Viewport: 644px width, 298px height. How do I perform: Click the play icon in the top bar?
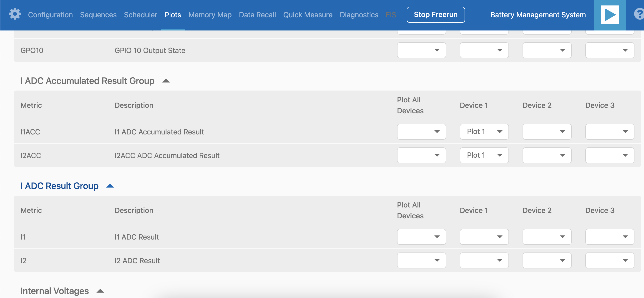(x=609, y=14)
